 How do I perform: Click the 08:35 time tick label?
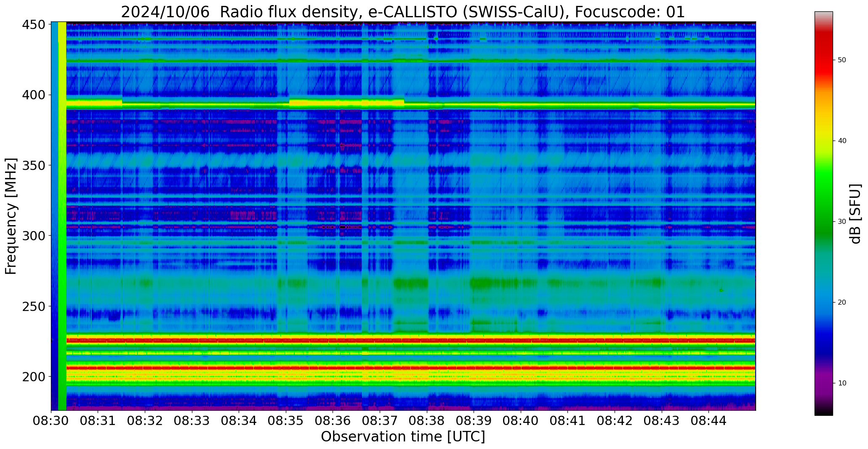pyautogui.click(x=286, y=420)
